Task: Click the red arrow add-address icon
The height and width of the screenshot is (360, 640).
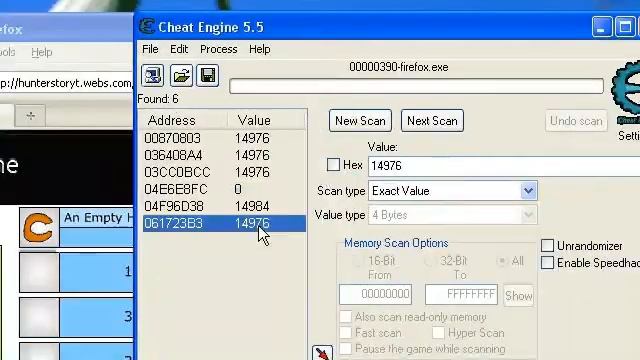Action: pyautogui.click(x=322, y=353)
